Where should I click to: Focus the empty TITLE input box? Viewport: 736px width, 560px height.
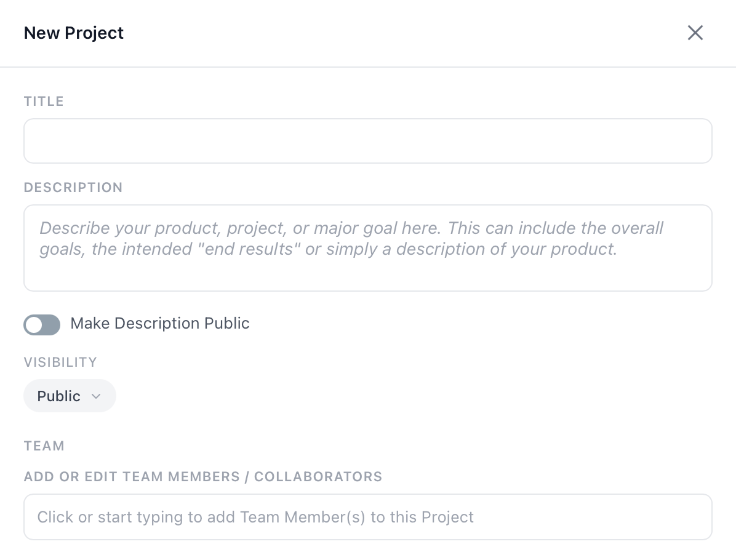pyautogui.click(x=368, y=141)
